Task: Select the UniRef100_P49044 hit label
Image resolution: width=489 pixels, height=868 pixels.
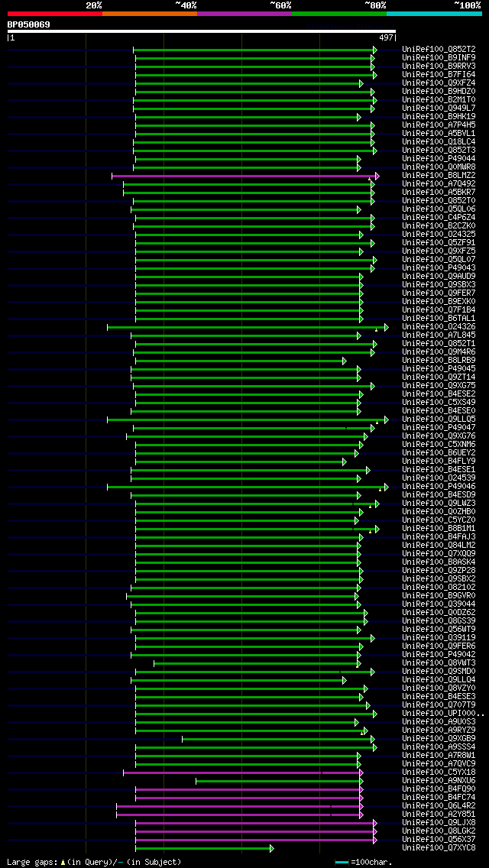Action: [x=439, y=159]
